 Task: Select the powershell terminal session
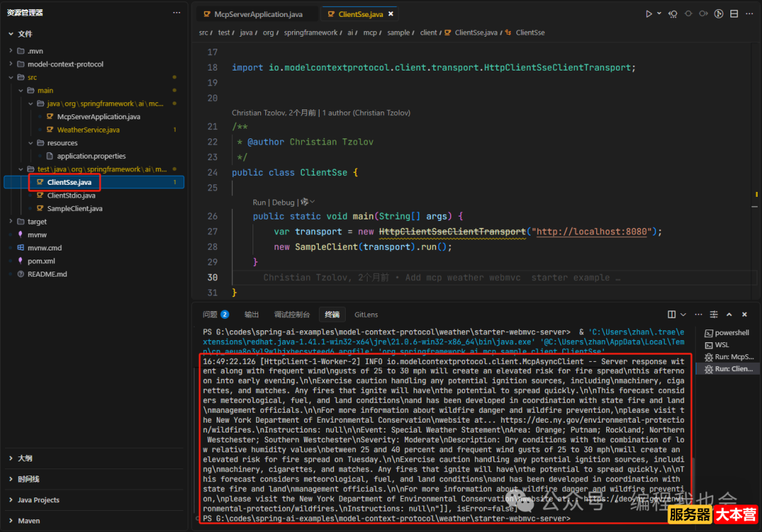727,333
